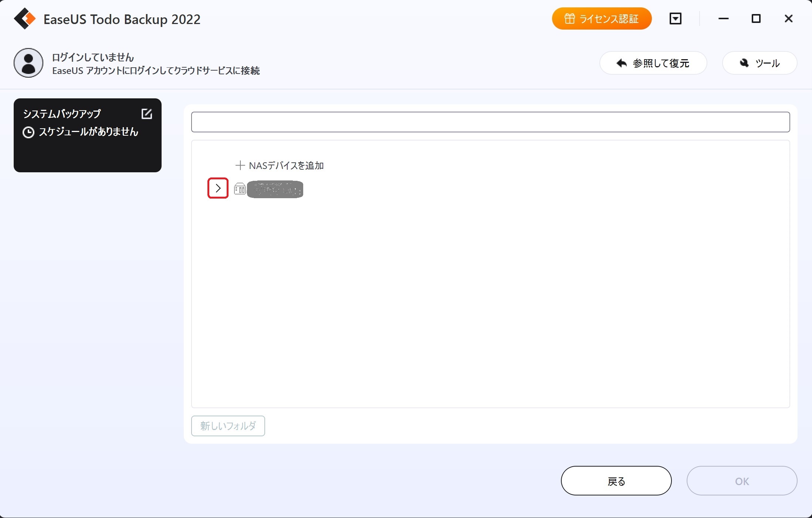The width and height of the screenshot is (812, 518).
Task: Open 参照して復元 browse to recover
Action: click(x=653, y=63)
